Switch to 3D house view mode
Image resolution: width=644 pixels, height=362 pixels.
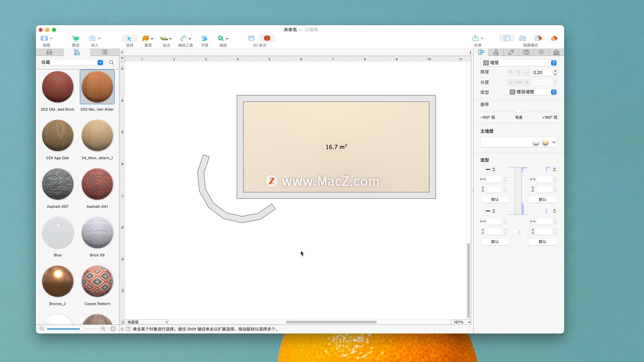(x=522, y=38)
